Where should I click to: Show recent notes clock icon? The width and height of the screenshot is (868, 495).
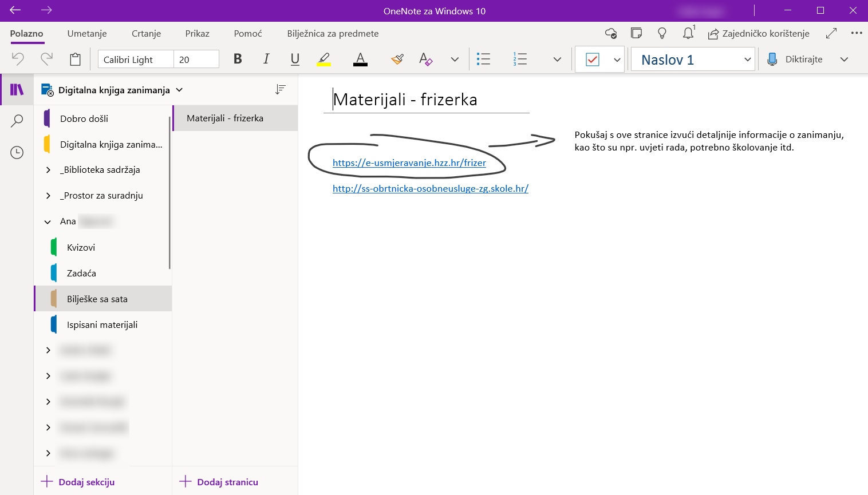pyautogui.click(x=17, y=152)
